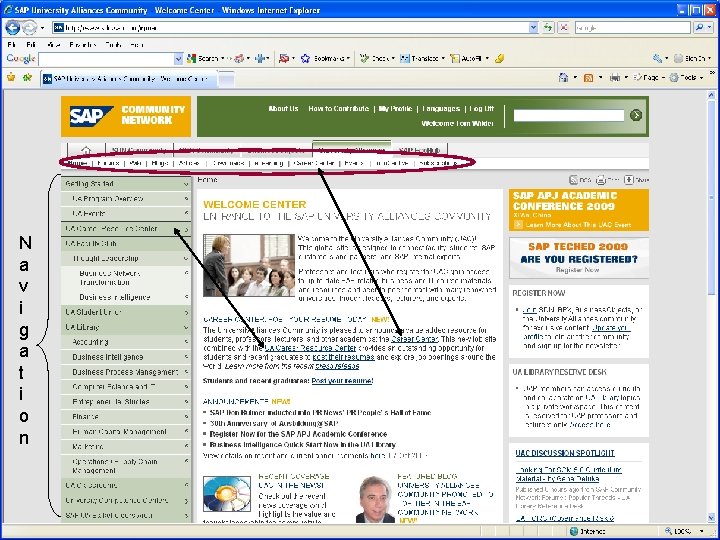Open the Page menu in IE command bar
Screen dimensions: 720x540
(648, 78)
